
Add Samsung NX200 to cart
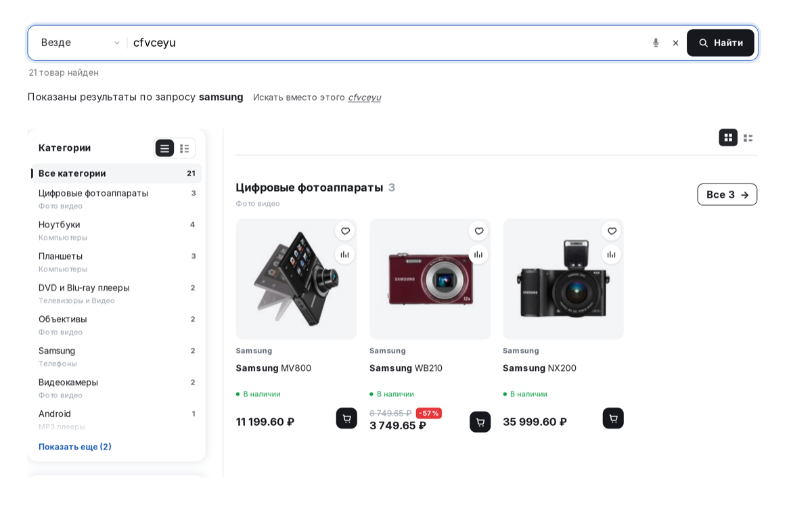(x=613, y=418)
